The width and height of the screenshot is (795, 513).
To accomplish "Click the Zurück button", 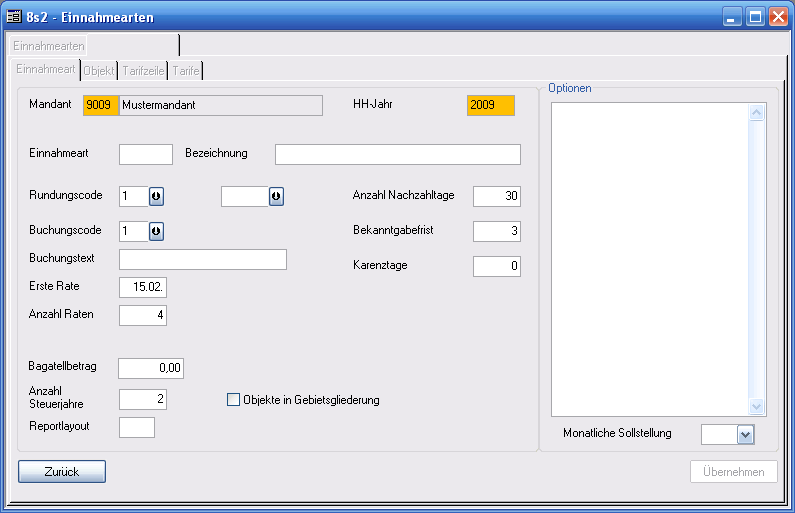I will click(61, 471).
